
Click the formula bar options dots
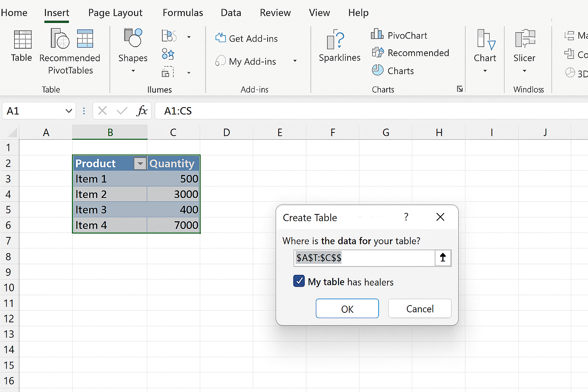click(x=84, y=111)
